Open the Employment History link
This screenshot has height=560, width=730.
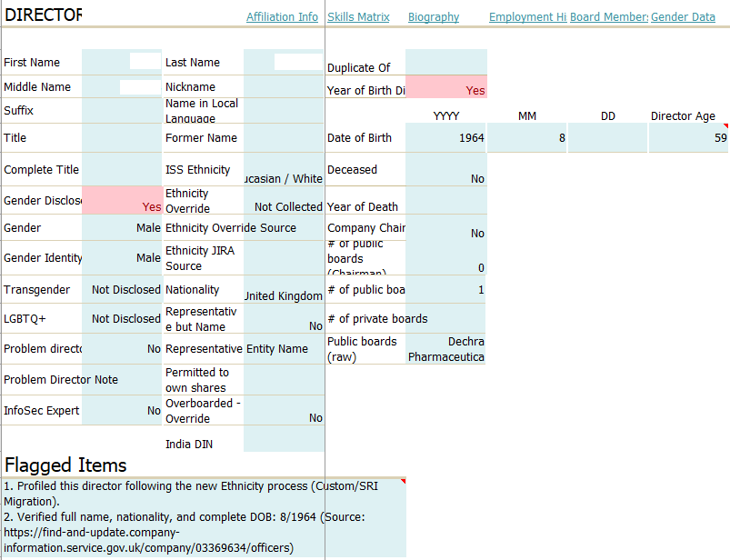pyautogui.click(x=527, y=16)
